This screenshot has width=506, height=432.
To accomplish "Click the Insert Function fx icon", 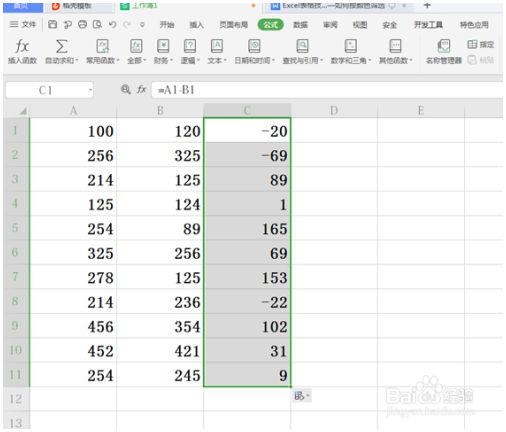I will point(22,46).
